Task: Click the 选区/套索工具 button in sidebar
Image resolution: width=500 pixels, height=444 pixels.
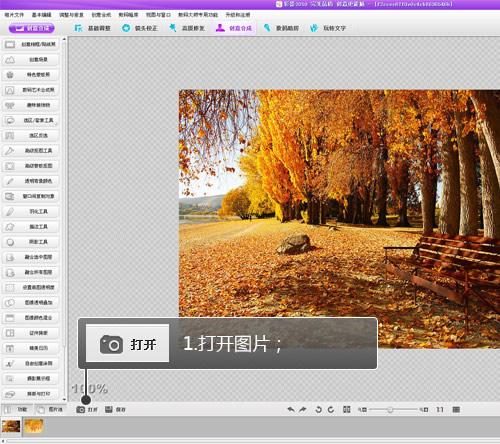Action: click(31, 120)
